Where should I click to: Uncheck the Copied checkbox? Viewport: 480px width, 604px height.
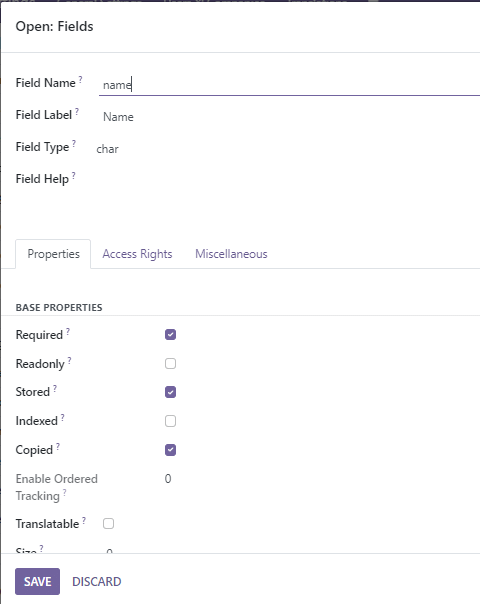[170, 450]
